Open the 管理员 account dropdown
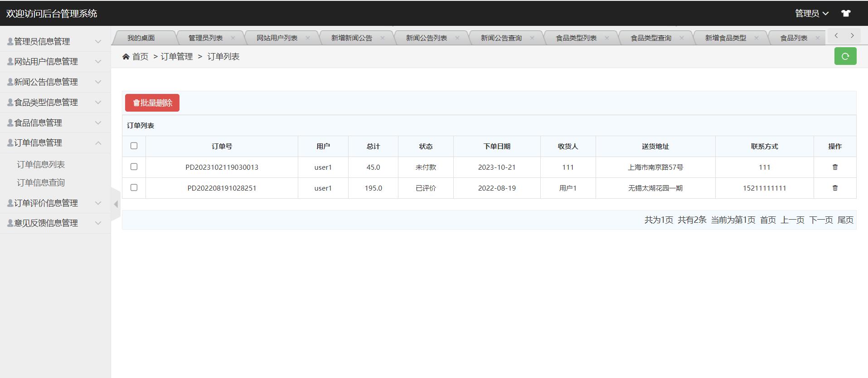 pos(812,14)
